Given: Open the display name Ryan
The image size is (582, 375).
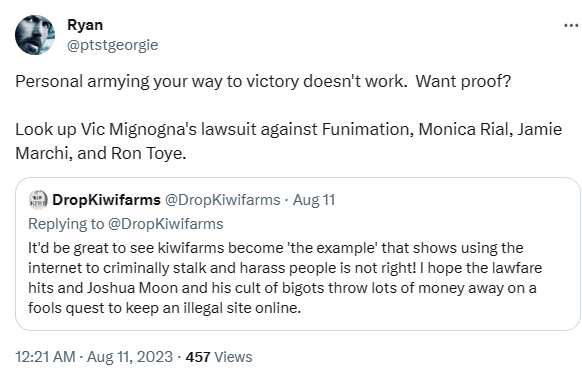Looking at the screenshot, I should [85, 25].
